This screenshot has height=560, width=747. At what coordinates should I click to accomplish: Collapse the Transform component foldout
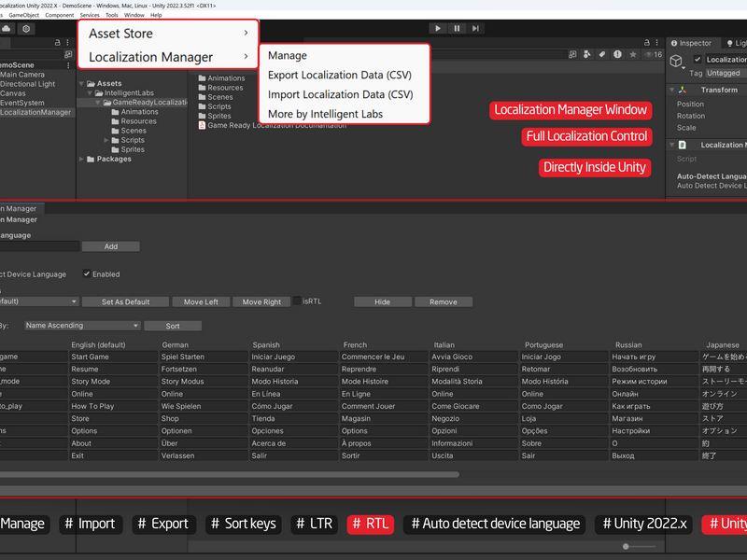pos(671,90)
